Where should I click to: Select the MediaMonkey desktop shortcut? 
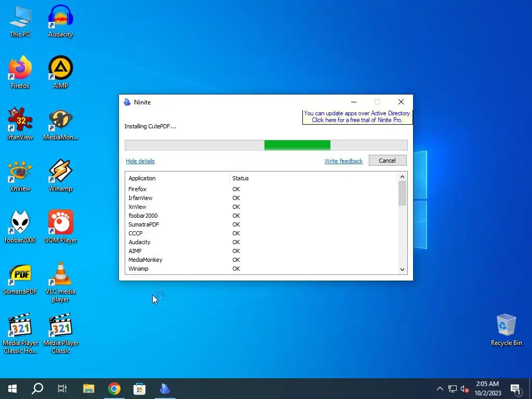pyautogui.click(x=60, y=124)
